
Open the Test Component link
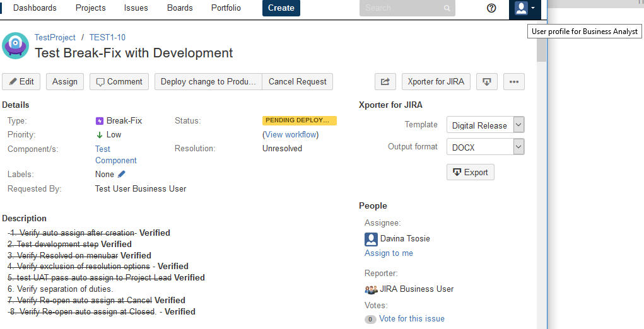116,154
